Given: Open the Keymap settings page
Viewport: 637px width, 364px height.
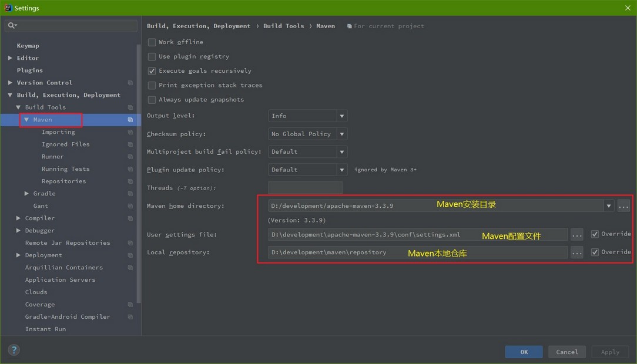Looking at the screenshot, I should pyautogui.click(x=28, y=46).
